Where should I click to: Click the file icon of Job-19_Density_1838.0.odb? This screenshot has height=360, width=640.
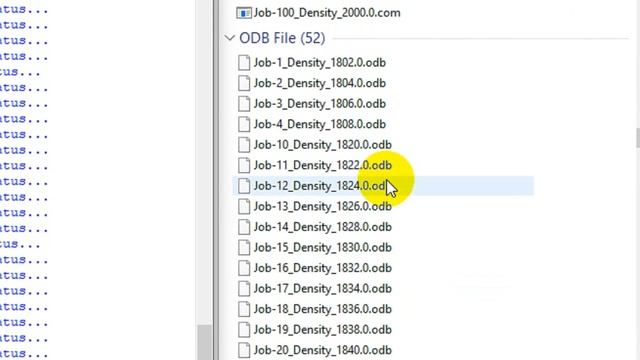click(x=244, y=330)
